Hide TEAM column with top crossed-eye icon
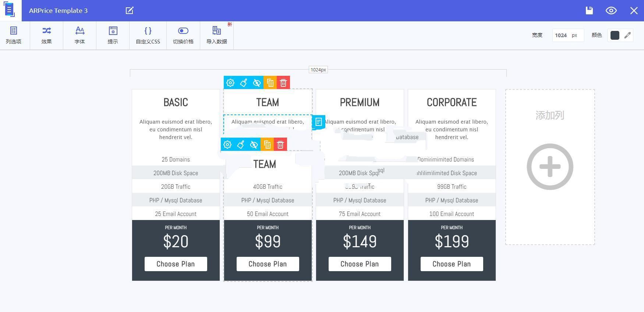Viewport: 644px width, 312px height. point(257,83)
